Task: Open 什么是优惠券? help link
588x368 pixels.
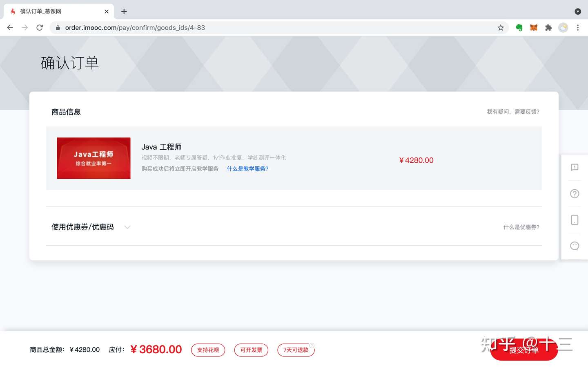Action: coord(521,227)
